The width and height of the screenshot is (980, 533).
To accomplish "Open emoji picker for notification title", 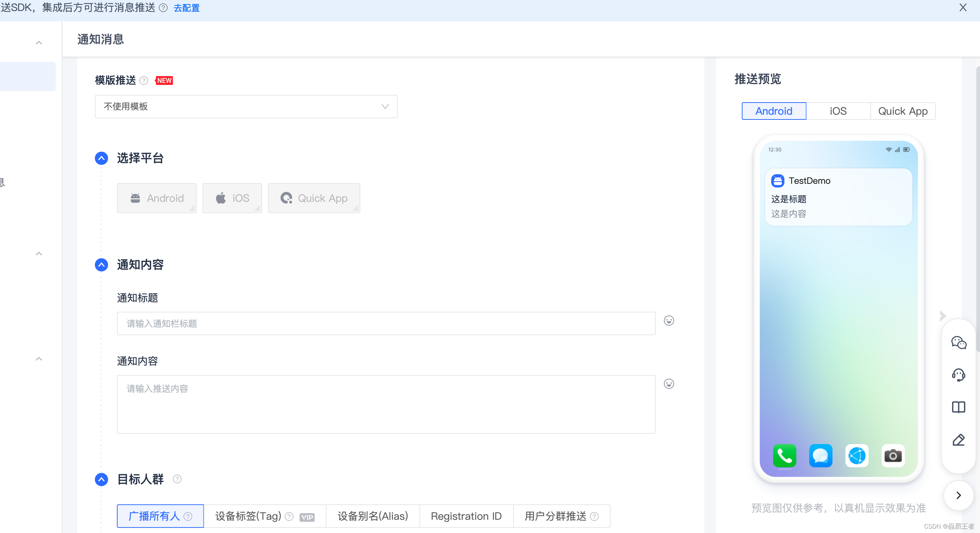I will click(x=669, y=321).
